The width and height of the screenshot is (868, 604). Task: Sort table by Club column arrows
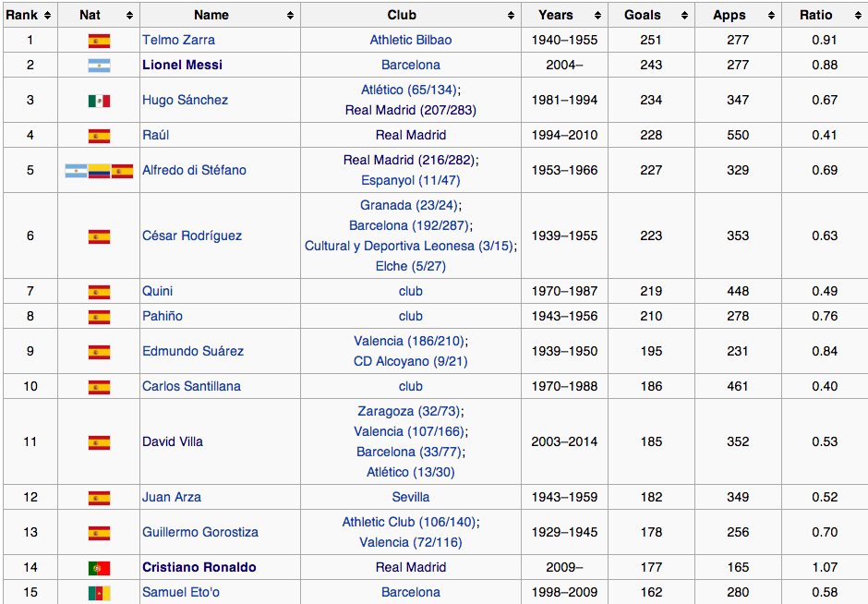click(511, 16)
